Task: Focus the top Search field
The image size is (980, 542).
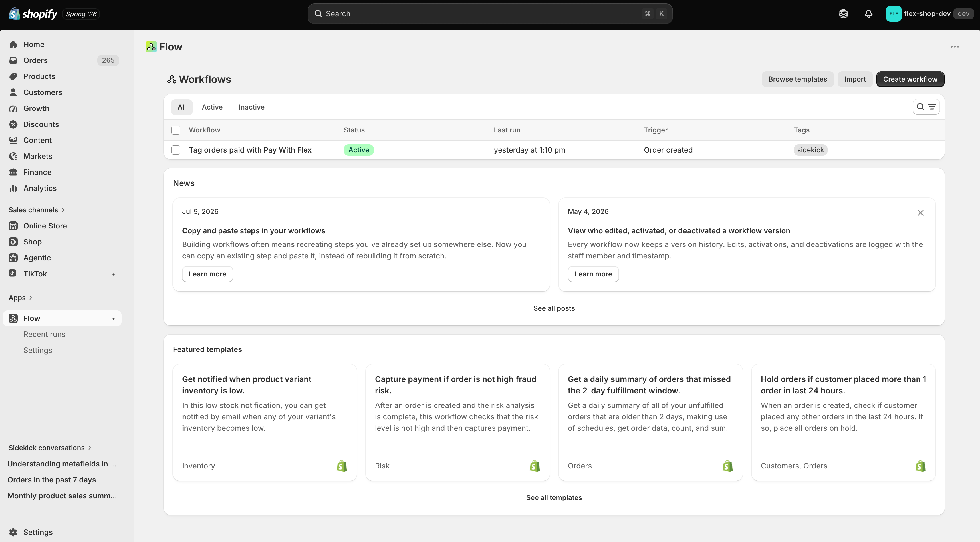Action: click(x=490, y=14)
